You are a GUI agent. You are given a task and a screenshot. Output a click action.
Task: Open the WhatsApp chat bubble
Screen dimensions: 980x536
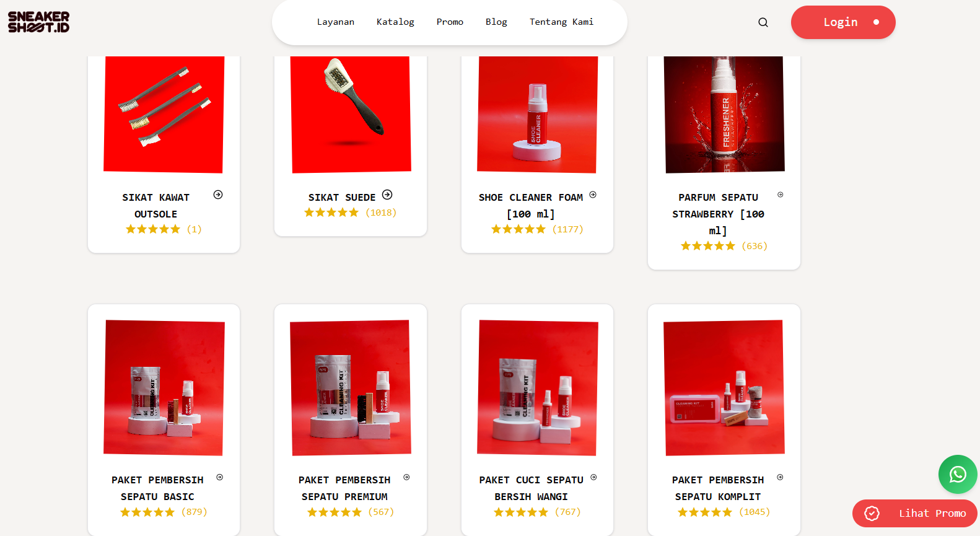958,475
